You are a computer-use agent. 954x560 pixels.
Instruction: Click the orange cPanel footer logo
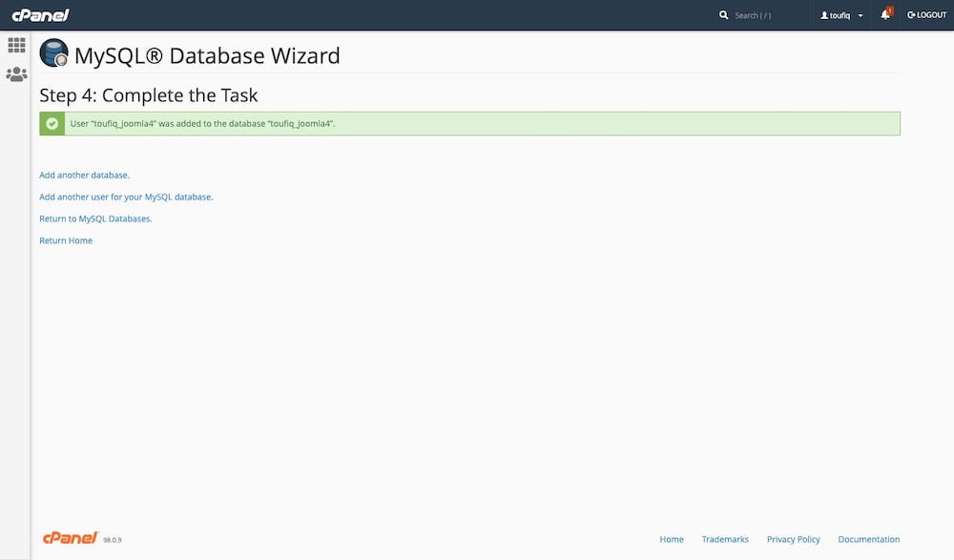pyautogui.click(x=70, y=538)
